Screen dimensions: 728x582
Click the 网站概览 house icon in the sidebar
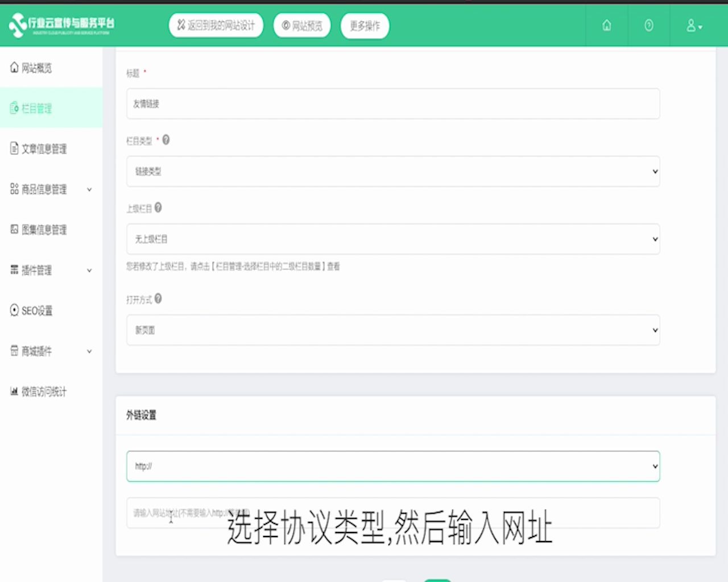click(x=14, y=68)
